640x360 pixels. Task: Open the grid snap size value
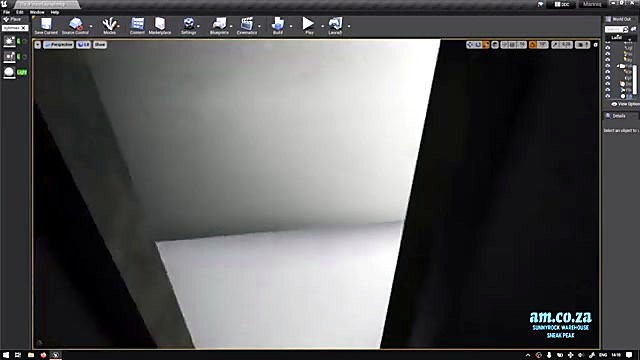[522, 45]
